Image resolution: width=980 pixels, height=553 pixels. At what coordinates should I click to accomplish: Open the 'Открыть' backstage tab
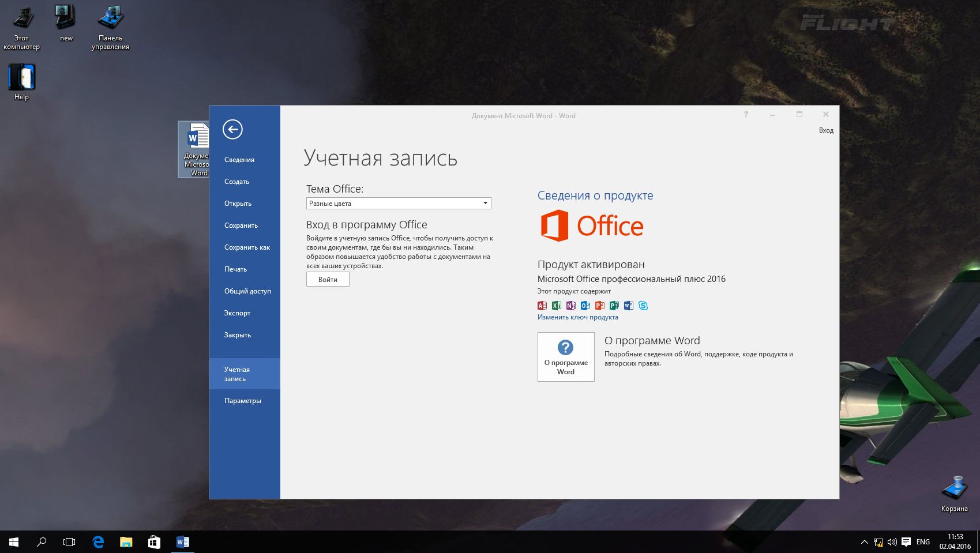click(245, 204)
